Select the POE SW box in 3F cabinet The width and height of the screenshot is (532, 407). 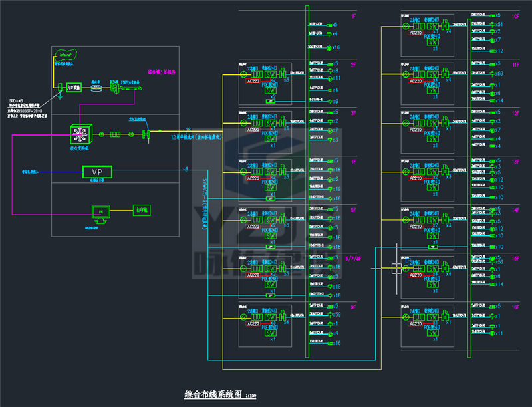[x=271, y=139]
